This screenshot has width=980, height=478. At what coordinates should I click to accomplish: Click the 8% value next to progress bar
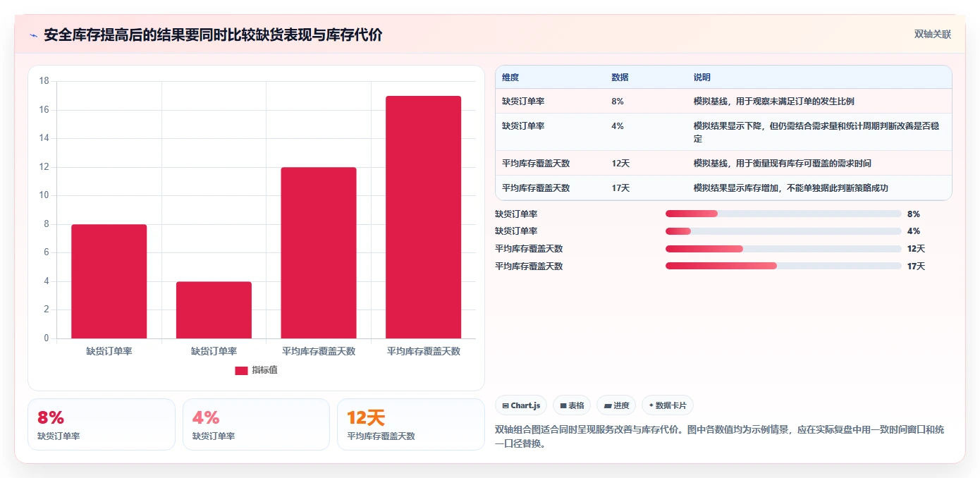point(914,214)
